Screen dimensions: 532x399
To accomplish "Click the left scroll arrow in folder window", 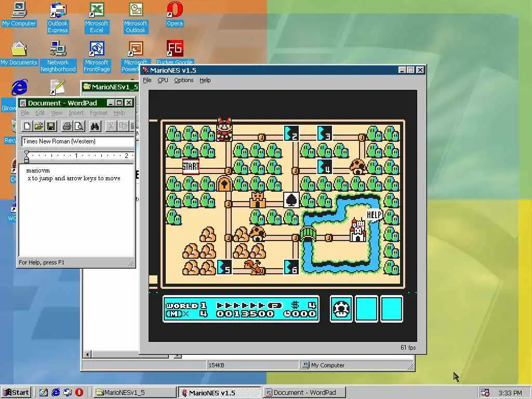I will click(x=87, y=354).
